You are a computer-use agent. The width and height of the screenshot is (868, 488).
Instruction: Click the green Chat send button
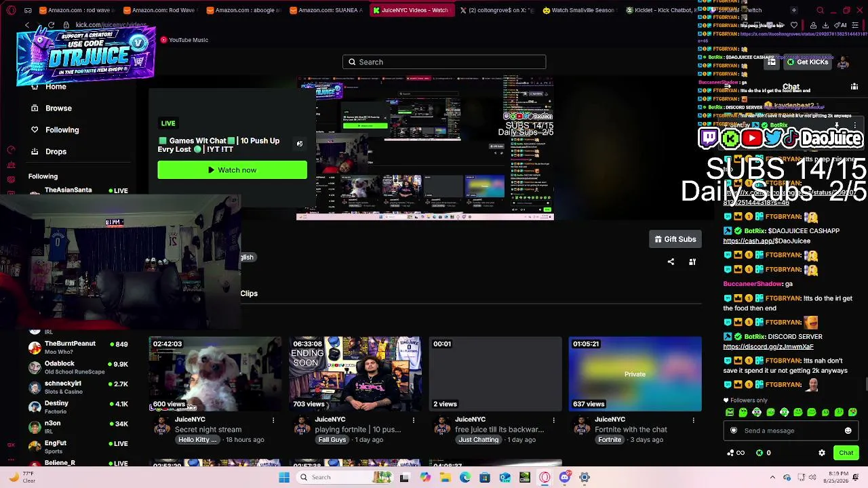point(846,453)
